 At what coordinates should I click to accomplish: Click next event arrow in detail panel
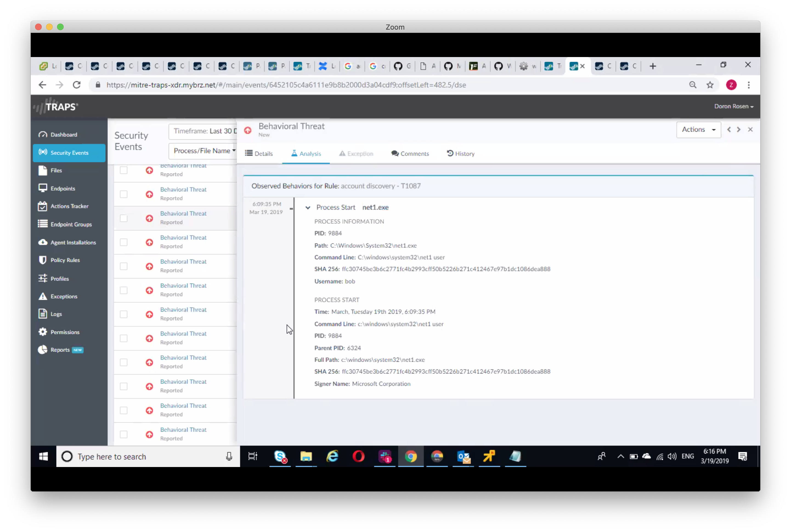point(738,130)
